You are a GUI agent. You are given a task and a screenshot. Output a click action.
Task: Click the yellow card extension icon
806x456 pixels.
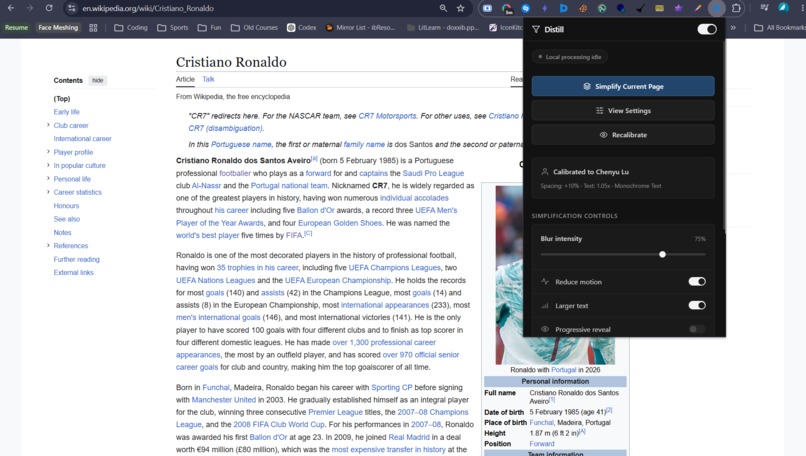tap(660, 8)
